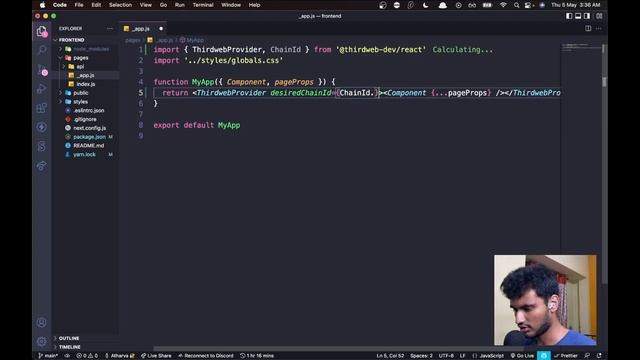Select the _app.js editor tab
Image resolution: width=640 pixels, height=360 pixels.
point(143,29)
